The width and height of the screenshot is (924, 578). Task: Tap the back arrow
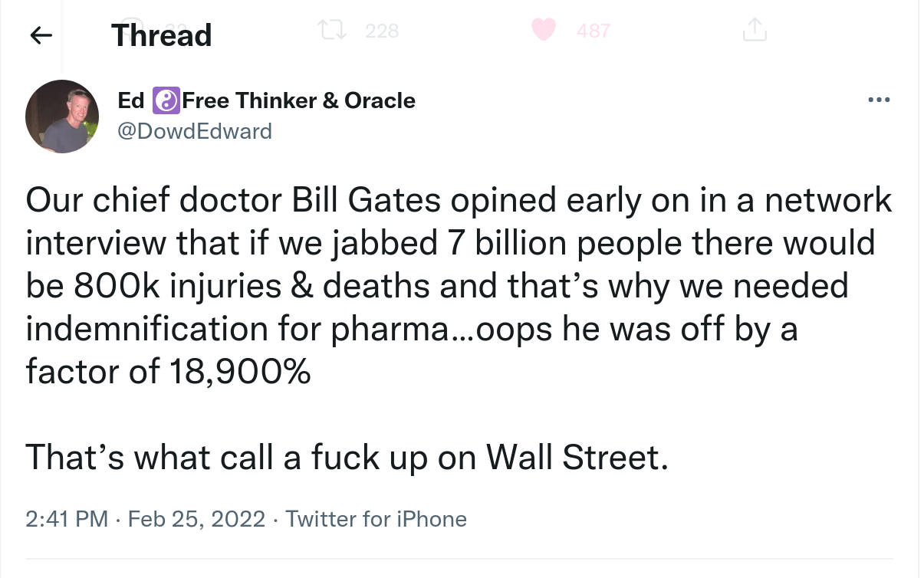(x=41, y=35)
